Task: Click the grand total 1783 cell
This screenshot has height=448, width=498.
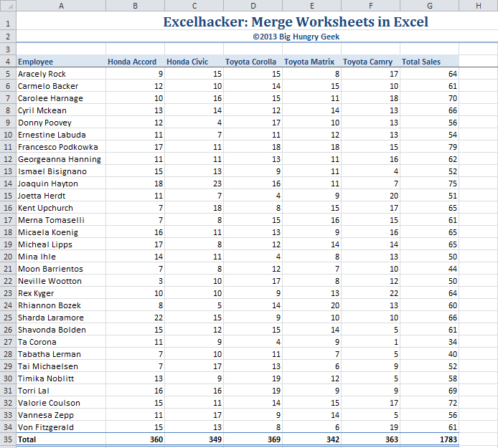Action: pyautogui.click(x=429, y=439)
